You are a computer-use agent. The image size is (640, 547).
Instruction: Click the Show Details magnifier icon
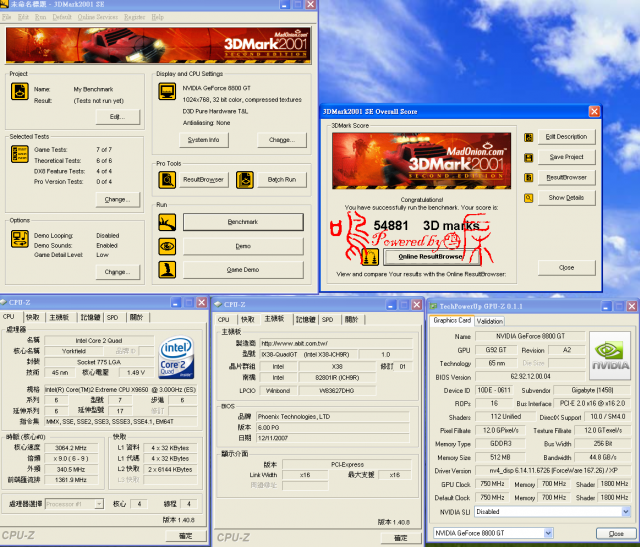(x=529, y=198)
